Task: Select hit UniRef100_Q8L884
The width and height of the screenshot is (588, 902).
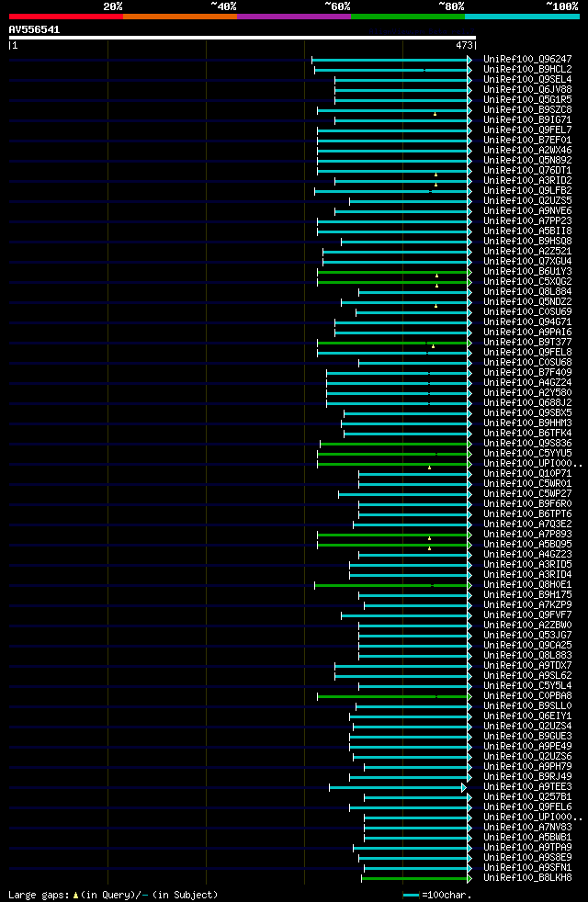Action: (x=527, y=292)
